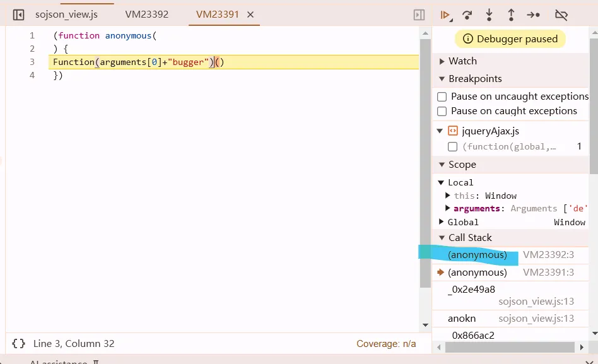Step over next function call
This screenshot has height=364, width=598.
pos(467,15)
